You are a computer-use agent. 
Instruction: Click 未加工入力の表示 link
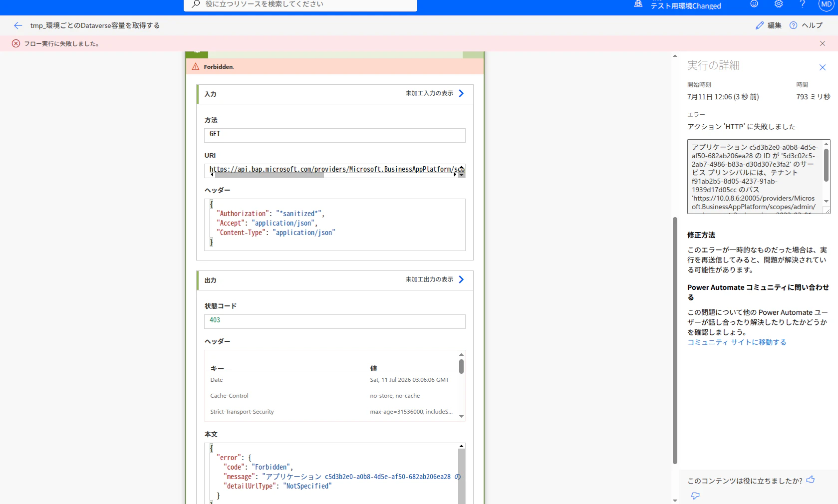pyautogui.click(x=429, y=93)
